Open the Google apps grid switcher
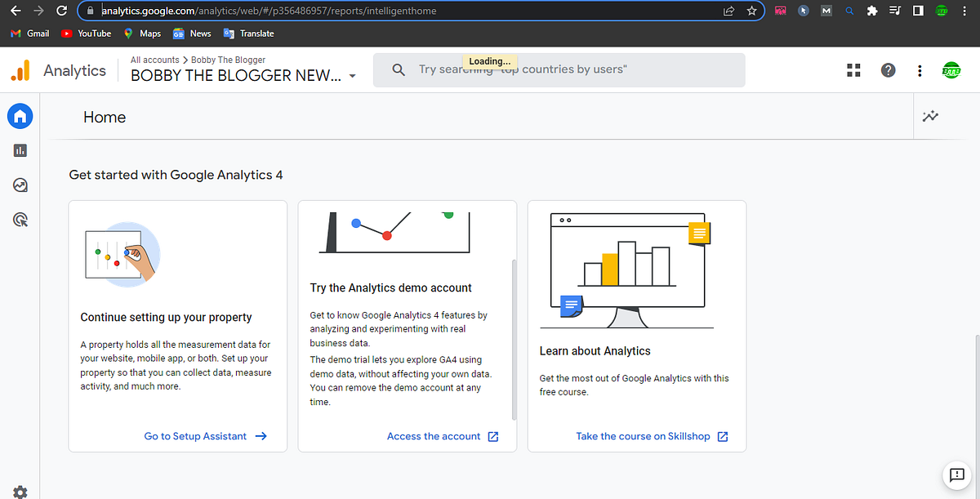This screenshot has height=499, width=980. coord(853,70)
